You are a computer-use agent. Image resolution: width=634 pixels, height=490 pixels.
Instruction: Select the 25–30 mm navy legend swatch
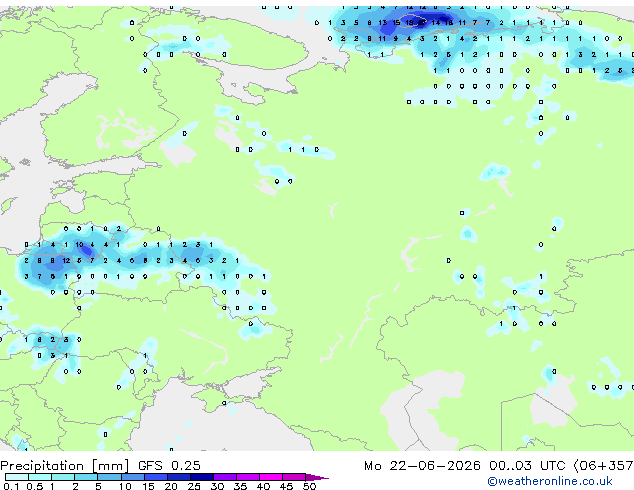(x=201, y=477)
